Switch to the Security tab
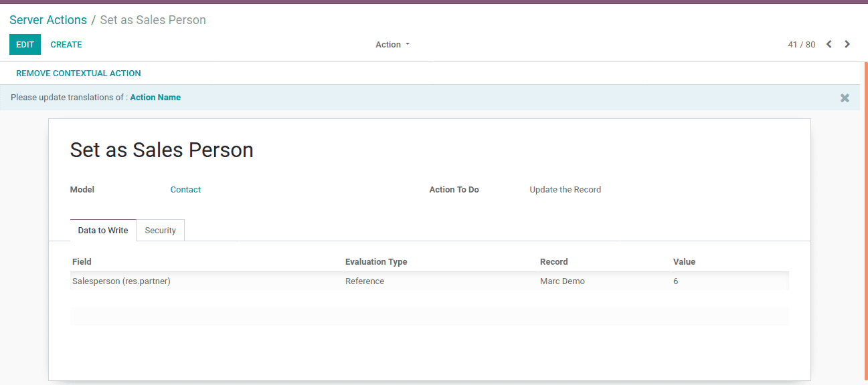The height and width of the screenshot is (385, 868). (x=160, y=231)
